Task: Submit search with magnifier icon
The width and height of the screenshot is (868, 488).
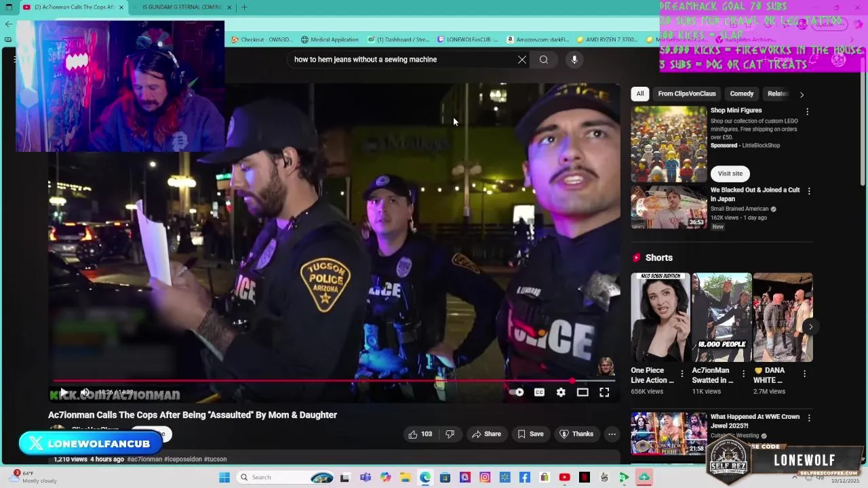Action: pyautogui.click(x=544, y=60)
